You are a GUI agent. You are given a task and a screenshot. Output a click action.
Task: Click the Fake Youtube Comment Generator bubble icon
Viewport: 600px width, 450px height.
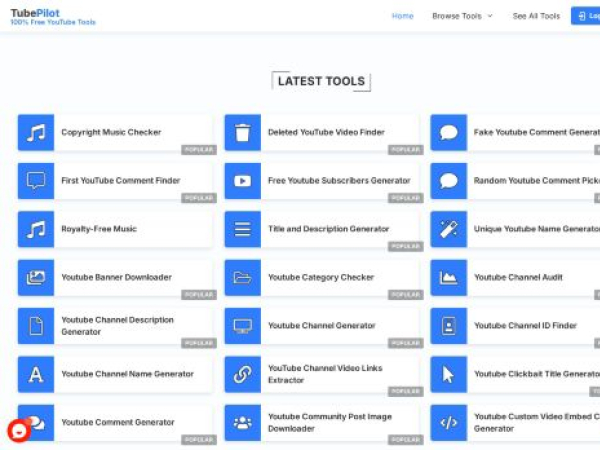[x=448, y=132]
